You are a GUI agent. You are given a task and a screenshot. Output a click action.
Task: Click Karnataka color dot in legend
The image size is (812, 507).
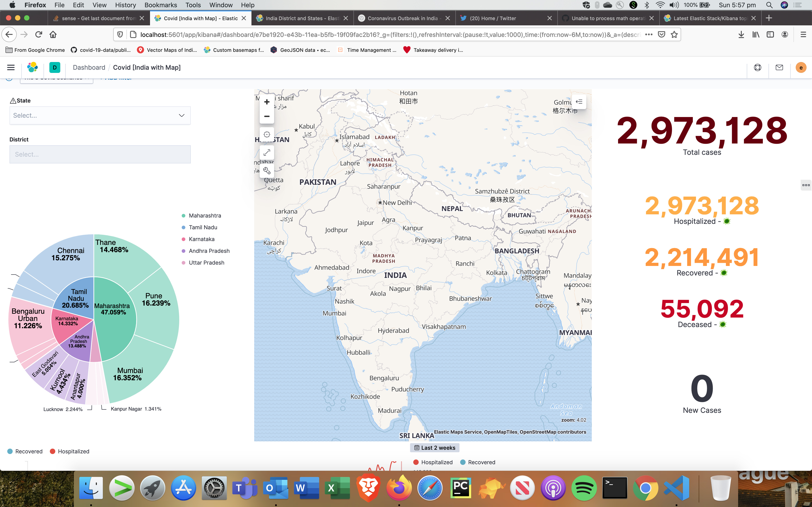[x=184, y=239]
